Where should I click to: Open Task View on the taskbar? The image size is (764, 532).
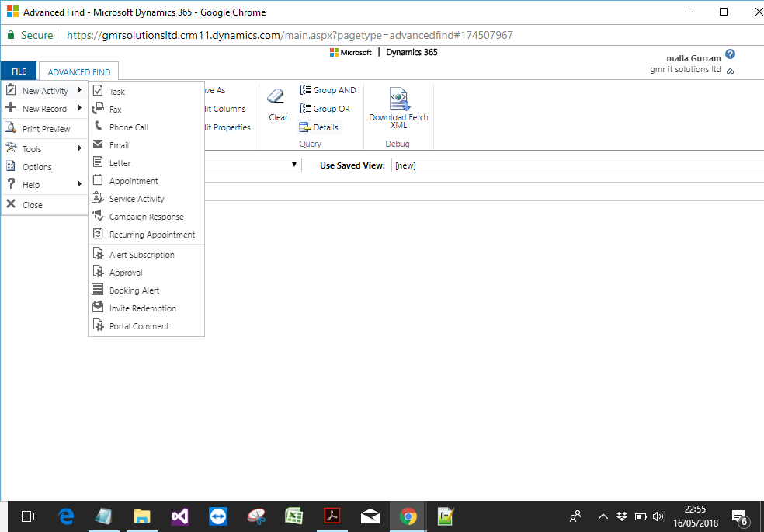coord(26,516)
